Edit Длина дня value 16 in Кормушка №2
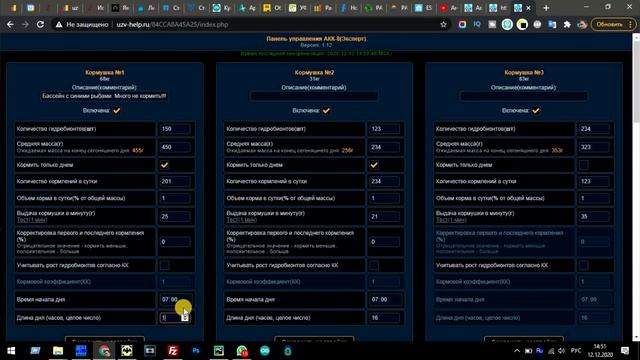Viewport: 640px width, 360px height. click(384, 318)
